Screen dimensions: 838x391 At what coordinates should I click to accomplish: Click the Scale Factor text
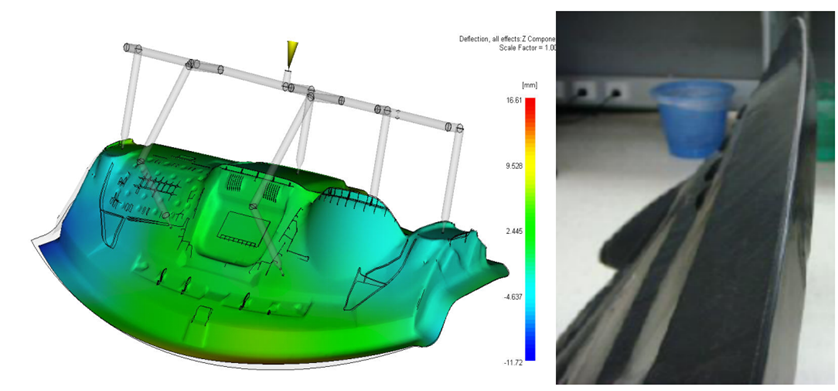527,48
